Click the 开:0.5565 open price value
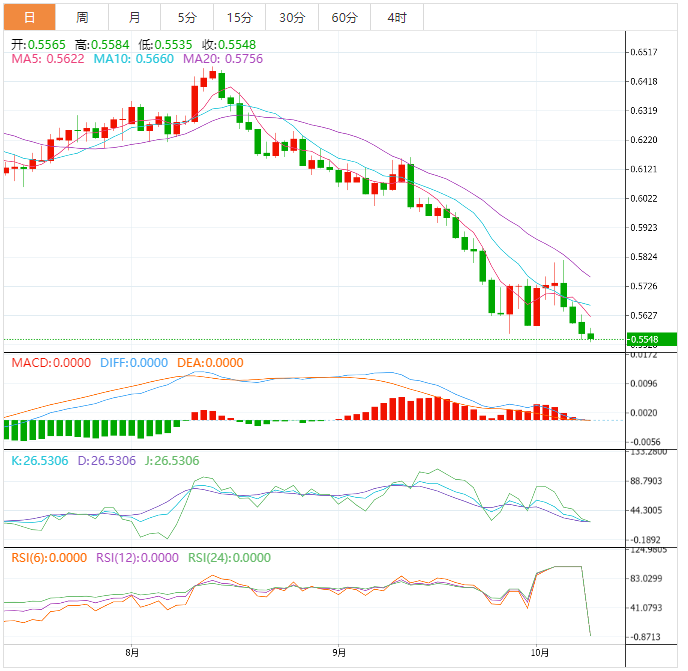Screen dimensions: 688x671 pos(38,45)
